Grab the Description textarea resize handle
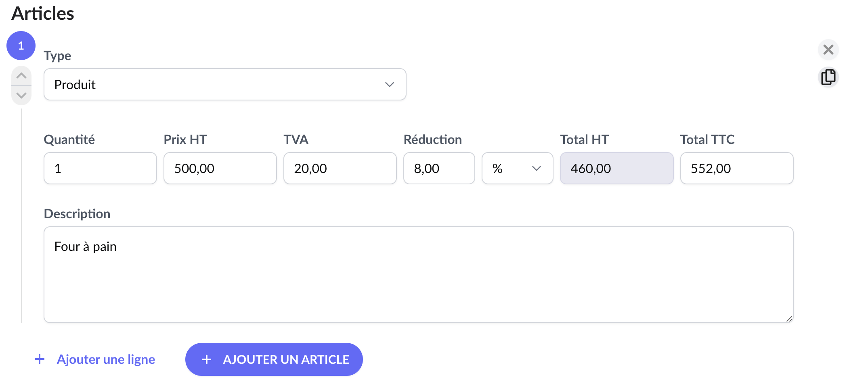This screenshot has width=868, height=384. point(789,319)
